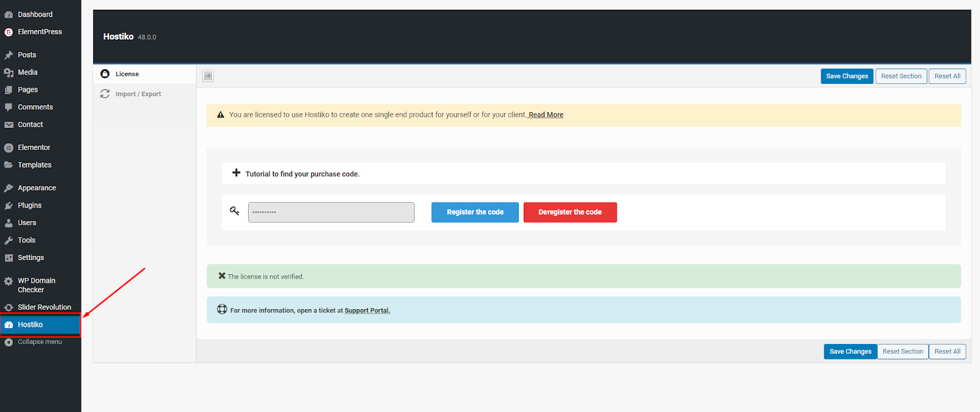
Task: Switch to Import / Export tab
Action: click(145, 94)
